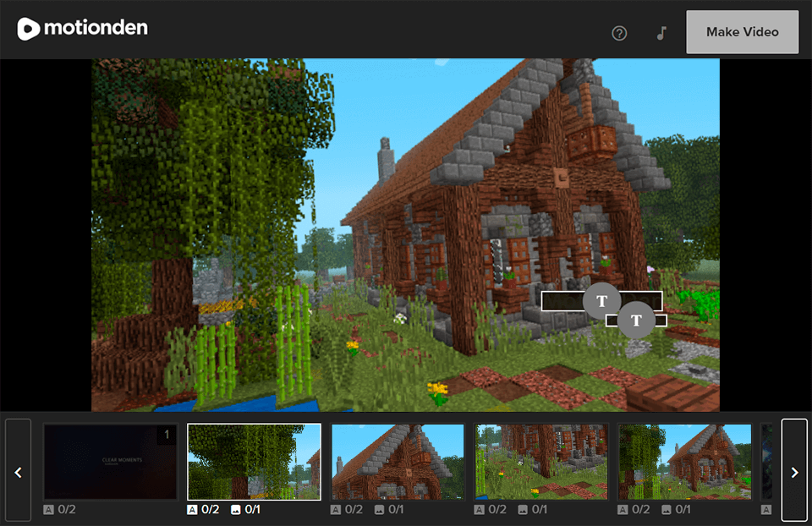Select the garden path scene thumbnail
This screenshot has height=526, width=812.
click(x=540, y=461)
